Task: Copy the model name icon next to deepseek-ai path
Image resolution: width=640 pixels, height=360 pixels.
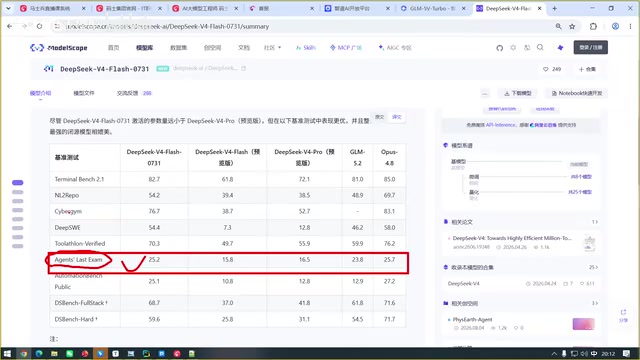Action: (x=244, y=69)
